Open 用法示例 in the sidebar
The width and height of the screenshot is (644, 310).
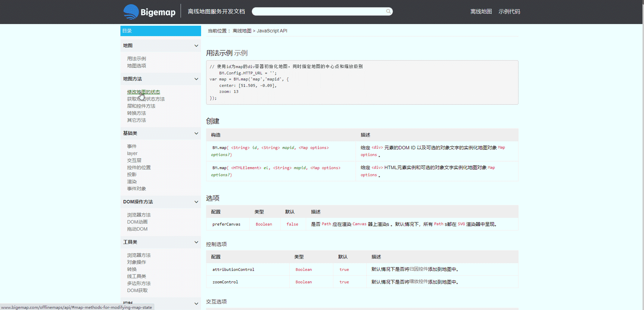[x=136, y=59]
